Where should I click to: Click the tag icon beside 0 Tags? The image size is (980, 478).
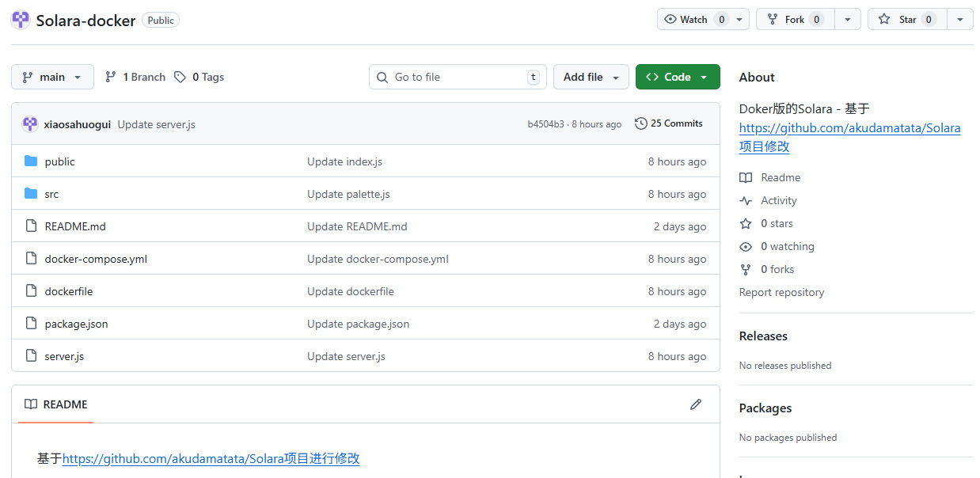click(180, 77)
